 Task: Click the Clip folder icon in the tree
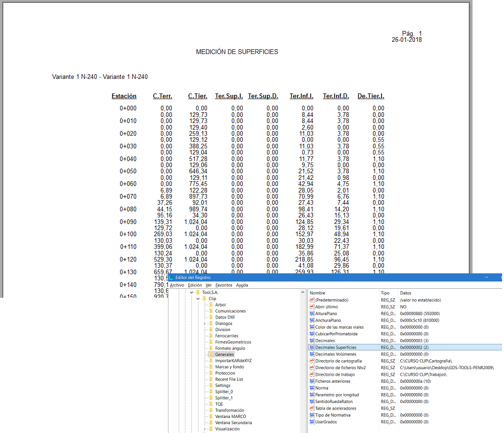pyautogui.click(x=205, y=299)
